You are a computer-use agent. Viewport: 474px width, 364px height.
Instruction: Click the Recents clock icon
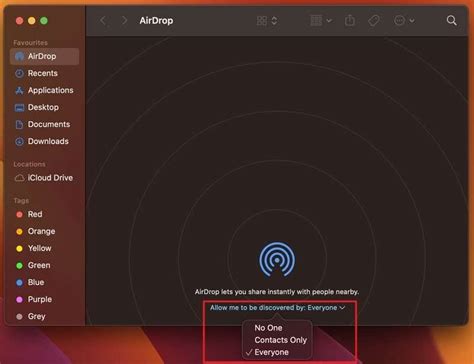[x=19, y=73]
